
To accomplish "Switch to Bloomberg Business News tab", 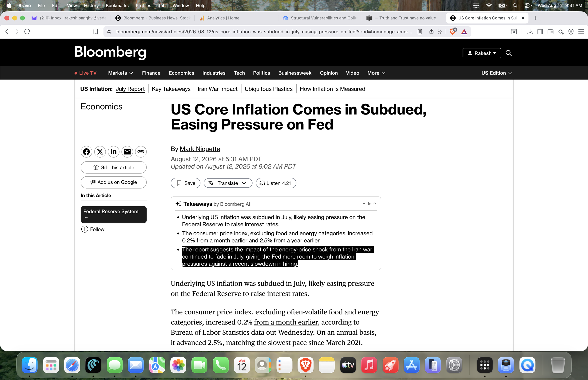I will (x=153, y=18).
